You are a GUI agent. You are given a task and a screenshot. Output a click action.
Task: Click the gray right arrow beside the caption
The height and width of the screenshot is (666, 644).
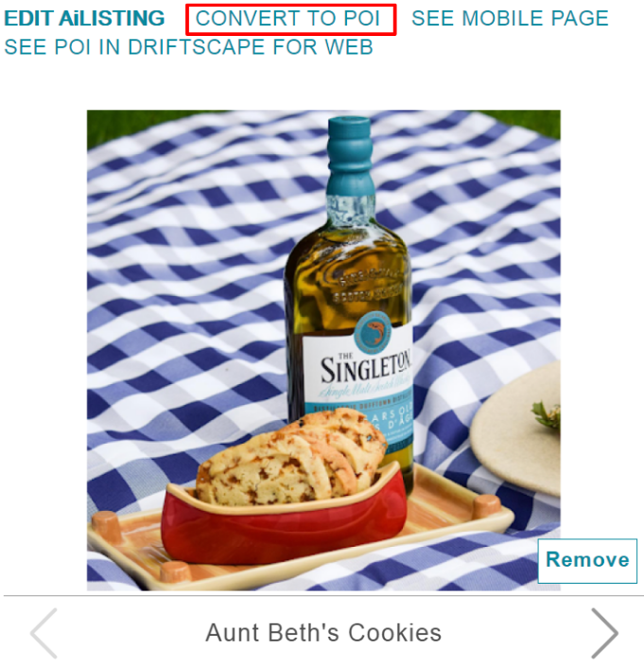coord(604,633)
